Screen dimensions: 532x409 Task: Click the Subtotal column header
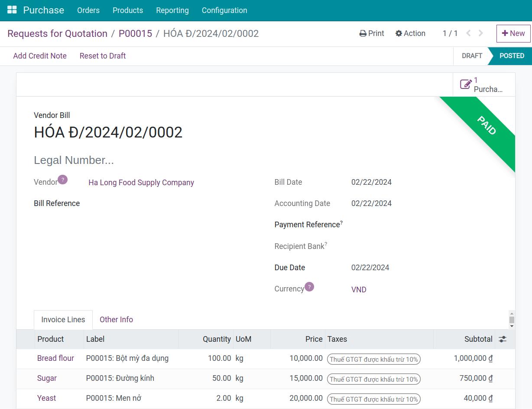point(464,339)
